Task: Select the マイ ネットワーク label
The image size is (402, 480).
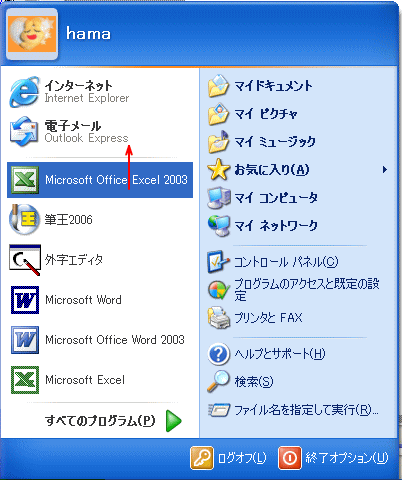Action: pos(276,226)
